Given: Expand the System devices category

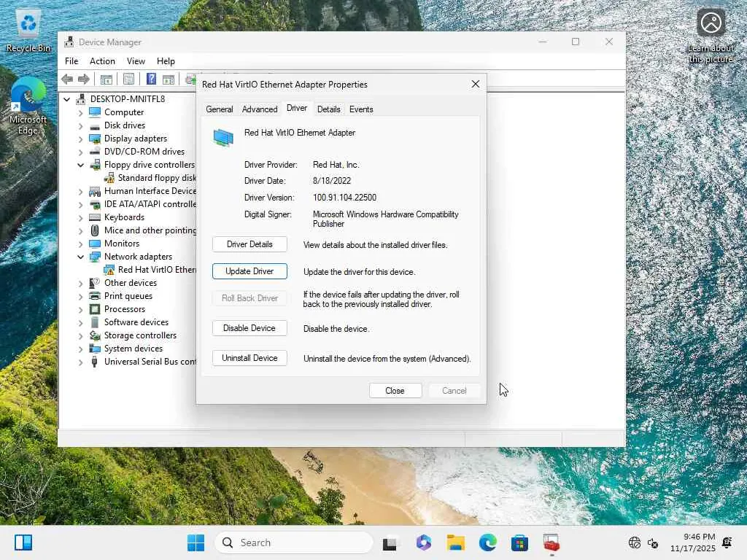Looking at the screenshot, I should pyautogui.click(x=80, y=349).
